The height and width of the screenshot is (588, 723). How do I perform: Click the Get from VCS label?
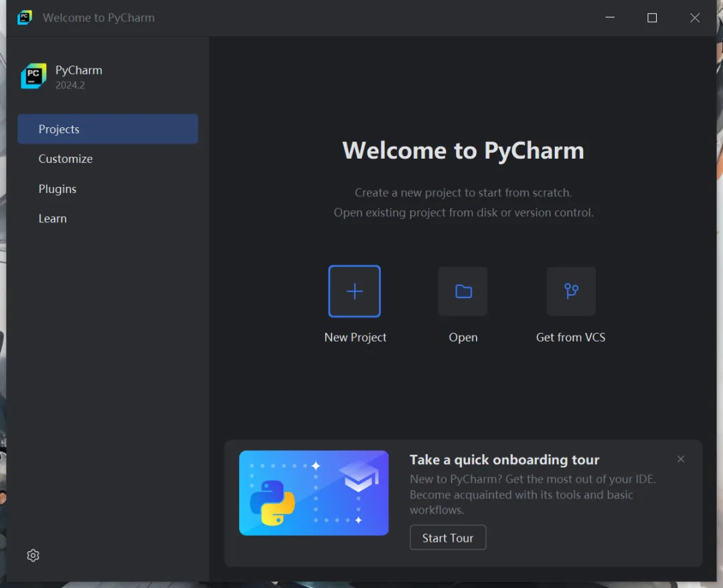pyautogui.click(x=570, y=337)
